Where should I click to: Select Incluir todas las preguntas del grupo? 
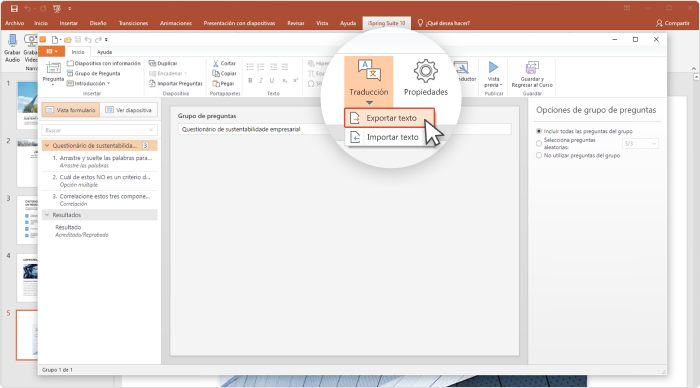coord(539,131)
